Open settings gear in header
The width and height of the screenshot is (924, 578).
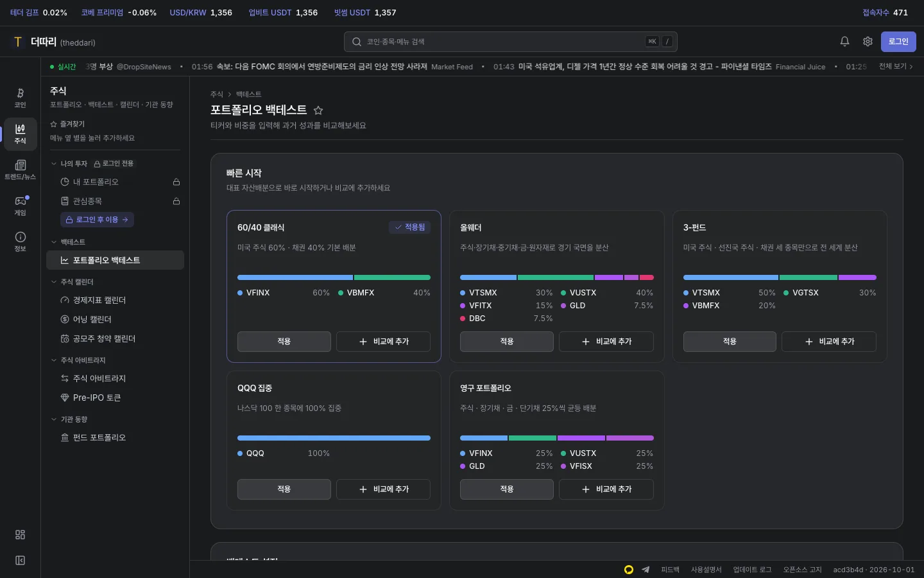868,41
